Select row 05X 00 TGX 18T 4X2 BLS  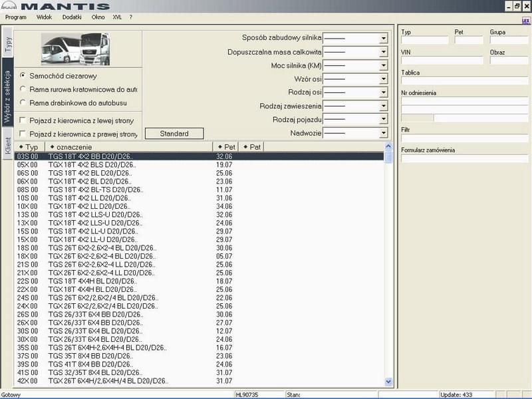click(199, 165)
